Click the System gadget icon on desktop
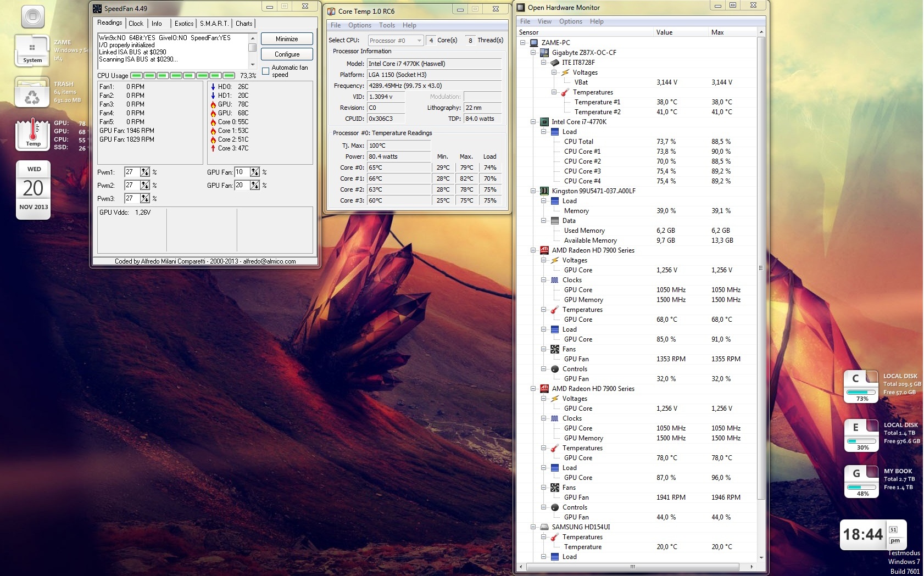924x576 pixels. click(x=32, y=51)
